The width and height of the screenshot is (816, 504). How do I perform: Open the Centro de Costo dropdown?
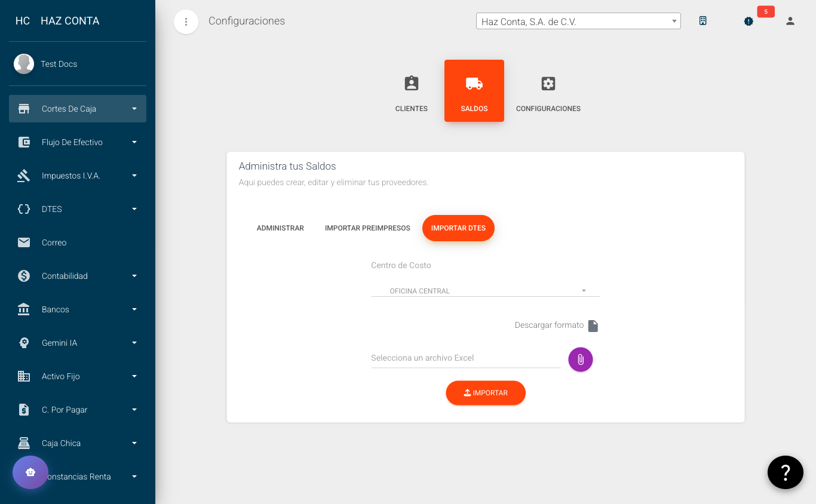point(485,291)
